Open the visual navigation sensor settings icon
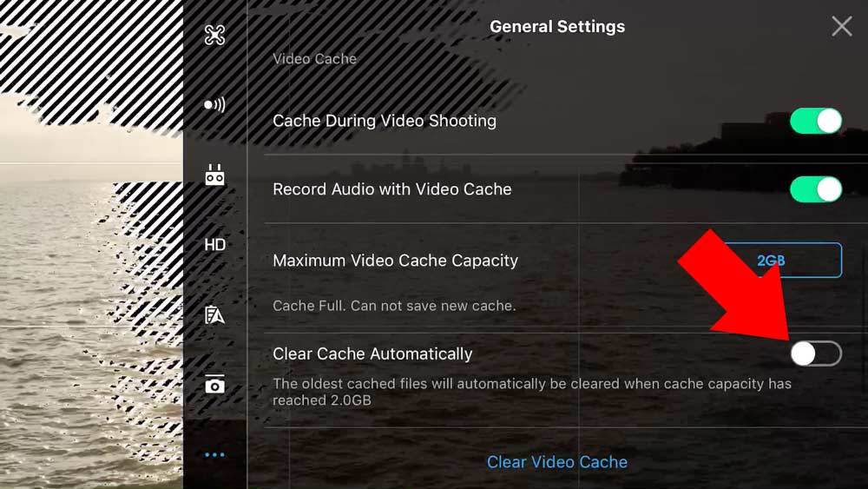 click(x=214, y=105)
